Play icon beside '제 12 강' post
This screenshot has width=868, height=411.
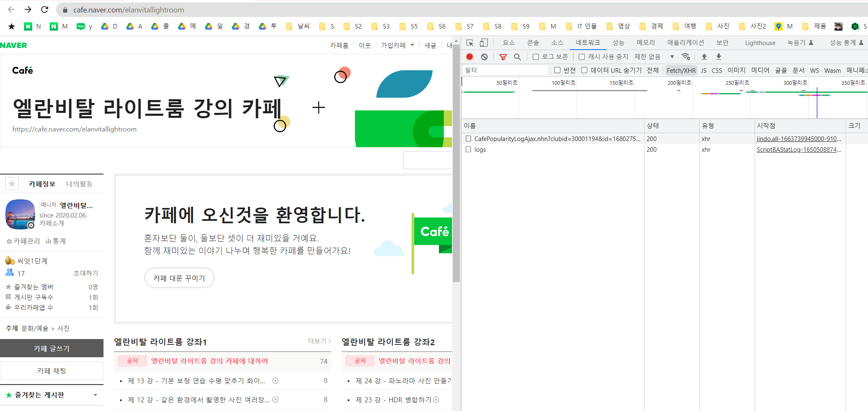point(275,399)
